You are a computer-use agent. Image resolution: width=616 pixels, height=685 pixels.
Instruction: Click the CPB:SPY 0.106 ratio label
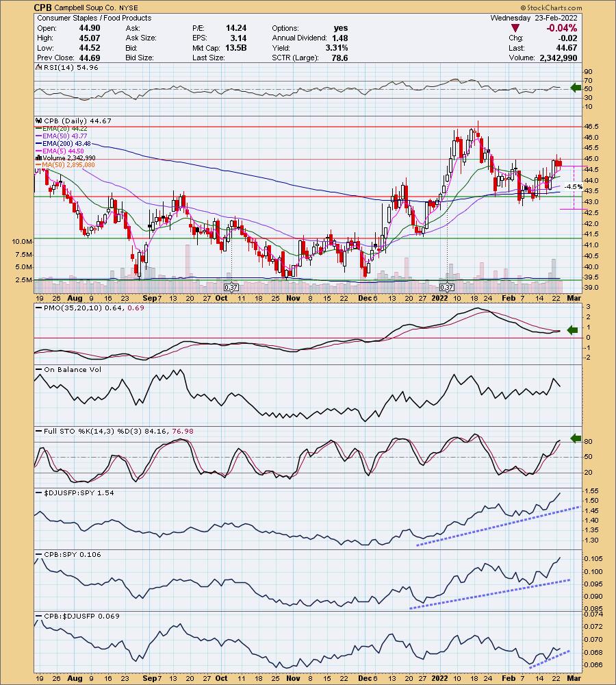(73, 554)
